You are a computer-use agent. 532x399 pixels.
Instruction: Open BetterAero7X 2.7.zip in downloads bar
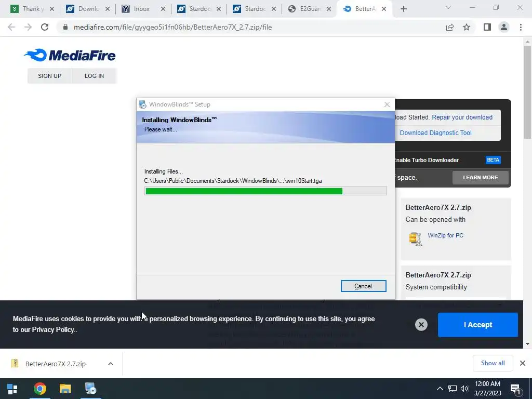pyautogui.click(x=56, y=364)
